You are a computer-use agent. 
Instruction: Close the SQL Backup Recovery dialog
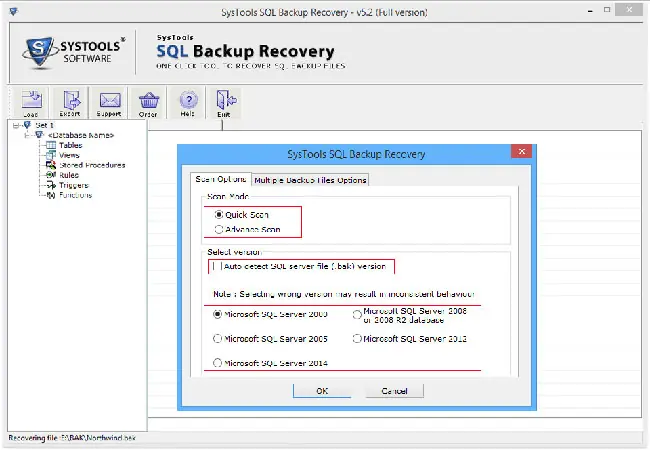[521, 151]
